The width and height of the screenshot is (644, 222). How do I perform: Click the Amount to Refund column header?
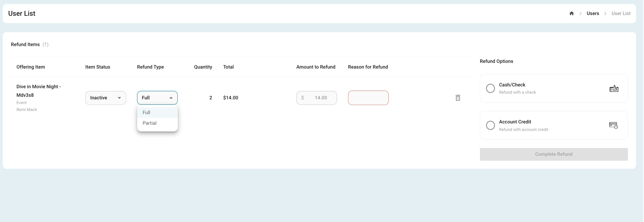[316, 67]
